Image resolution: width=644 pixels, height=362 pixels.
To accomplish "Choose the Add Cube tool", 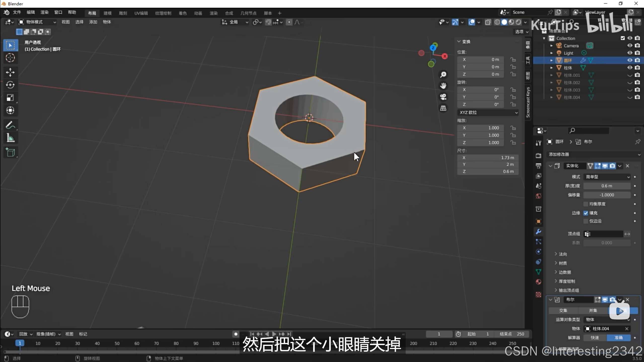I will point(10,152).
